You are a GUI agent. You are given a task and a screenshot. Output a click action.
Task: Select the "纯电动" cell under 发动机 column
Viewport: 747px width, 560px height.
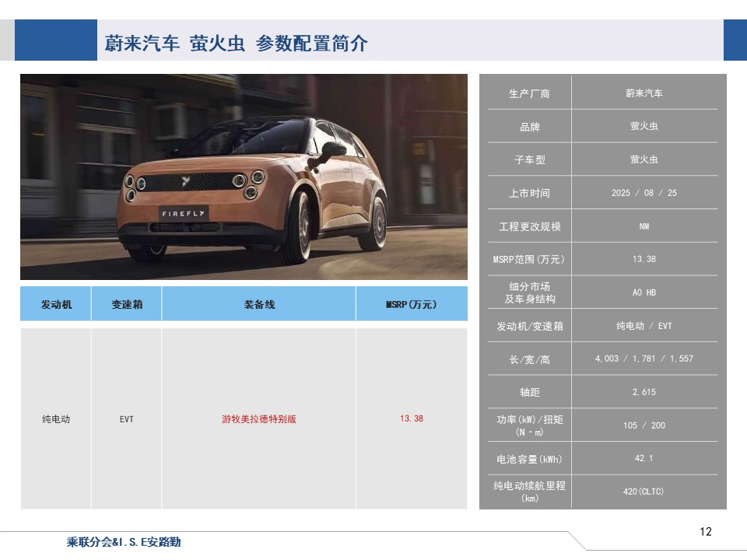[x=56, y=419]
